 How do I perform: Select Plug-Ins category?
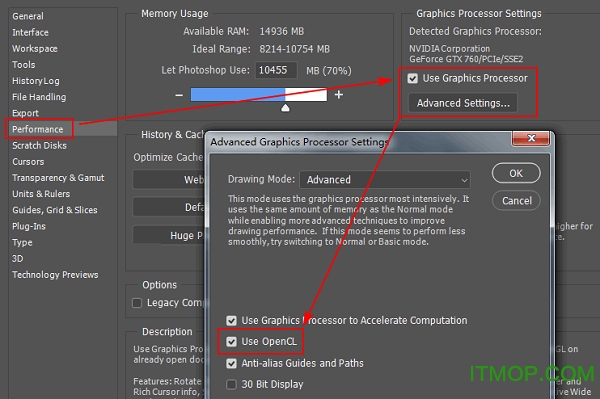[x=29, y=226]
